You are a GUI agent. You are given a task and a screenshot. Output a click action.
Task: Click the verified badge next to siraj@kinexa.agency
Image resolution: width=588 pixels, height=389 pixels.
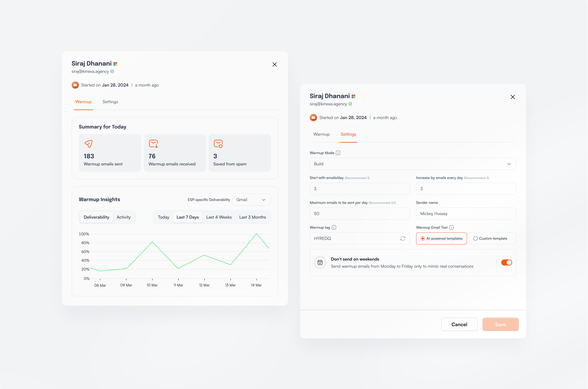(112, 71)
